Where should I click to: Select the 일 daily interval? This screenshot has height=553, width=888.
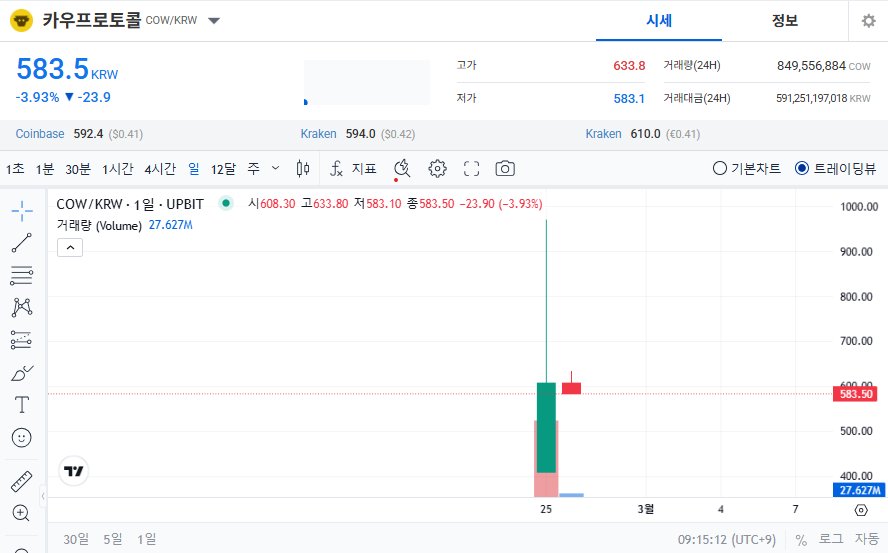(x=194, y=169)
